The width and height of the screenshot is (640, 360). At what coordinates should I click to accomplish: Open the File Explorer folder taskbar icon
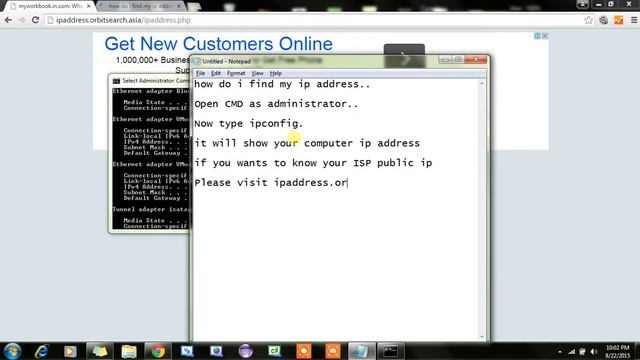pos(129,351)
